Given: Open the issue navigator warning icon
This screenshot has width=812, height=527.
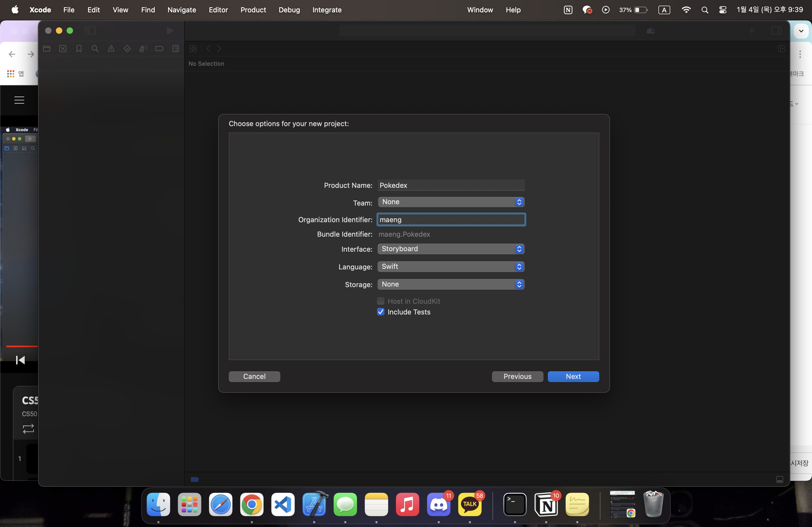Looking at the screenshot, I should coord(111,49).
